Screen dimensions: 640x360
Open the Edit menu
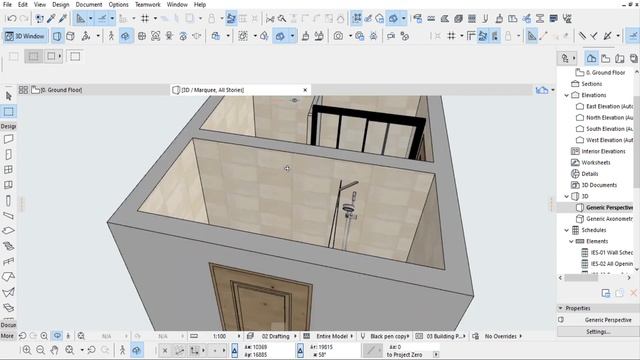[x=23, y=4]
